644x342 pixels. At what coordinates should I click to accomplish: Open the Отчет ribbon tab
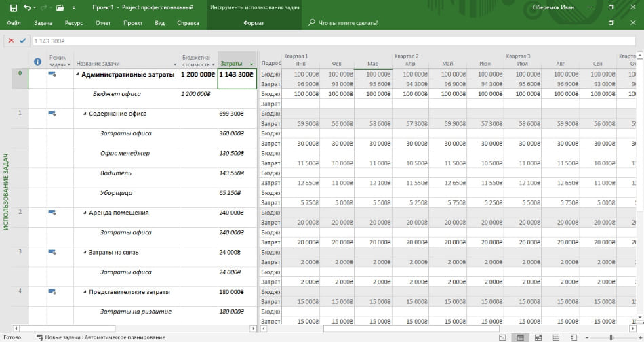(x=103, y=23)
